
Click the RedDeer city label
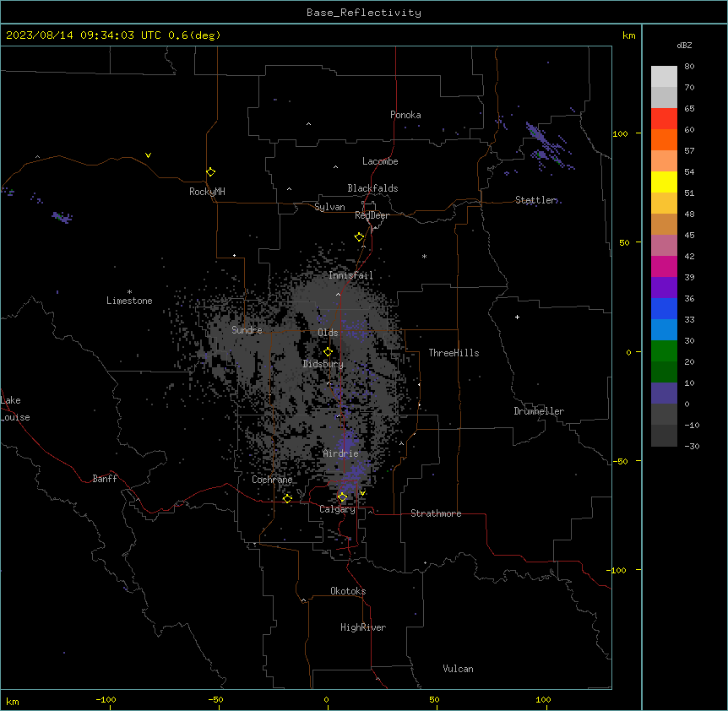372,215
